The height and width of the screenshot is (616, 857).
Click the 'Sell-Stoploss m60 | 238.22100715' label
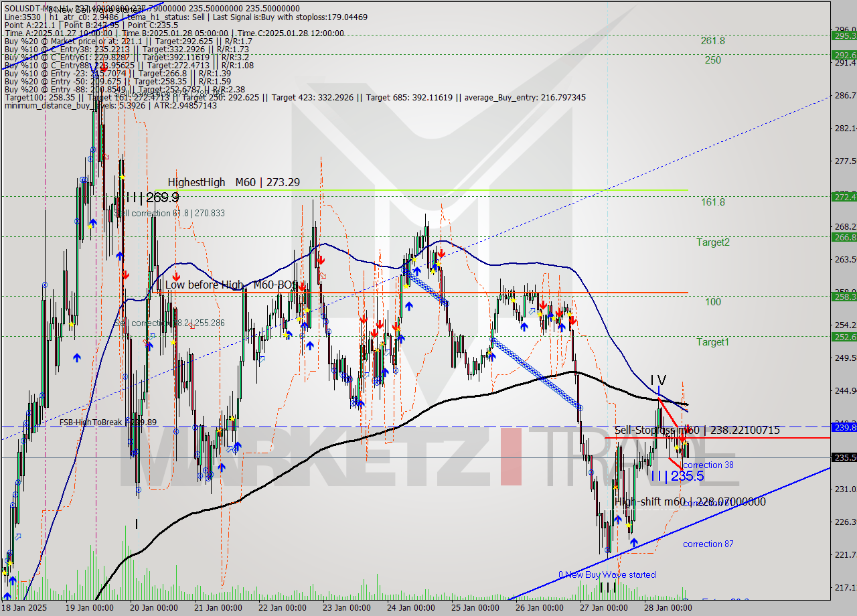pos(697,431)
